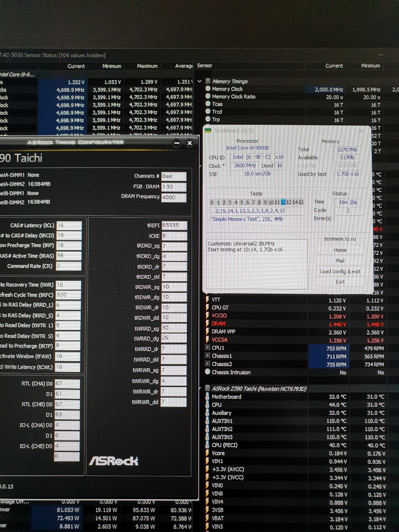Click the Auxiliary temperature thermometer icon
This screenshot has height=532, width=399.
pyautogui.click(x=207, y=413)
